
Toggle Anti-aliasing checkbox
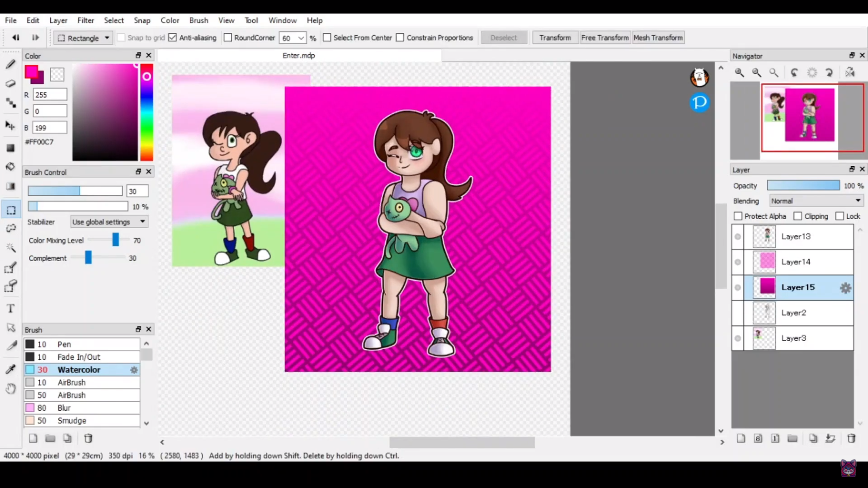click(173, 38)
